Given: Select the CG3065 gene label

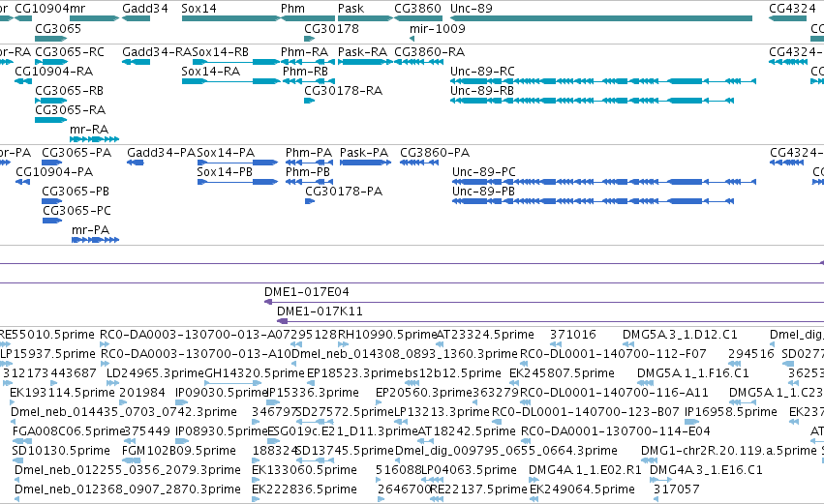Looking at the screenshot, I should coord(58,28).
